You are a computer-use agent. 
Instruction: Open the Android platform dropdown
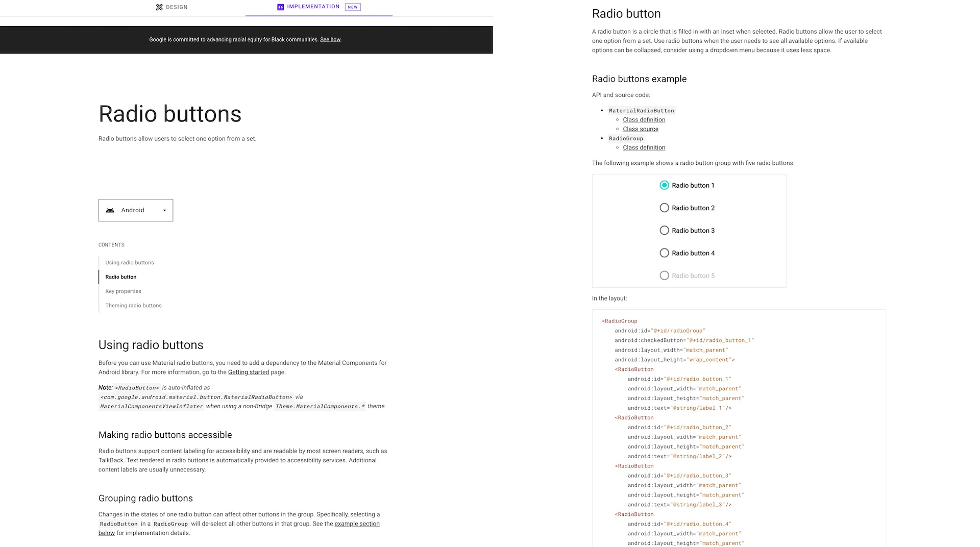pyautogui.click(x=135, y=210)
